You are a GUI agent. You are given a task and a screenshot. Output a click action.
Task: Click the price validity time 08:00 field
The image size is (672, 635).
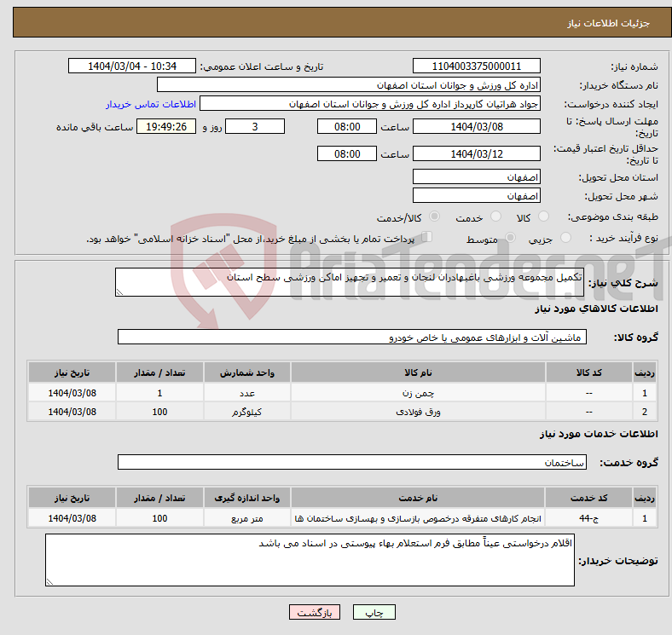coord(347,153)
